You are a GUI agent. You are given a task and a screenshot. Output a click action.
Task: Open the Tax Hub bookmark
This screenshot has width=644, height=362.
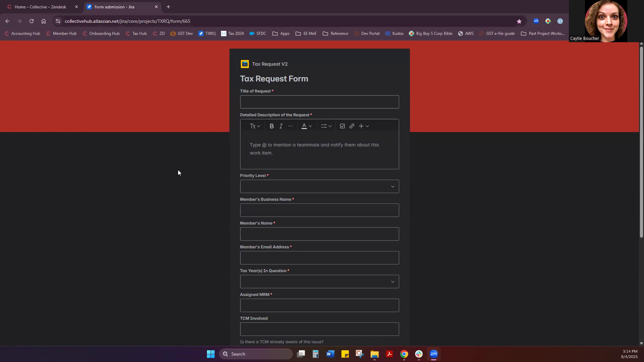tap(136, 34)
